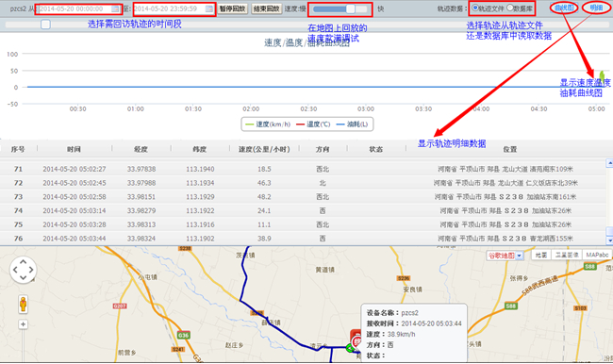Switch to the MAPabc map tab
Image resolution: width=613 pixels, height=364 pixels.
597,255
